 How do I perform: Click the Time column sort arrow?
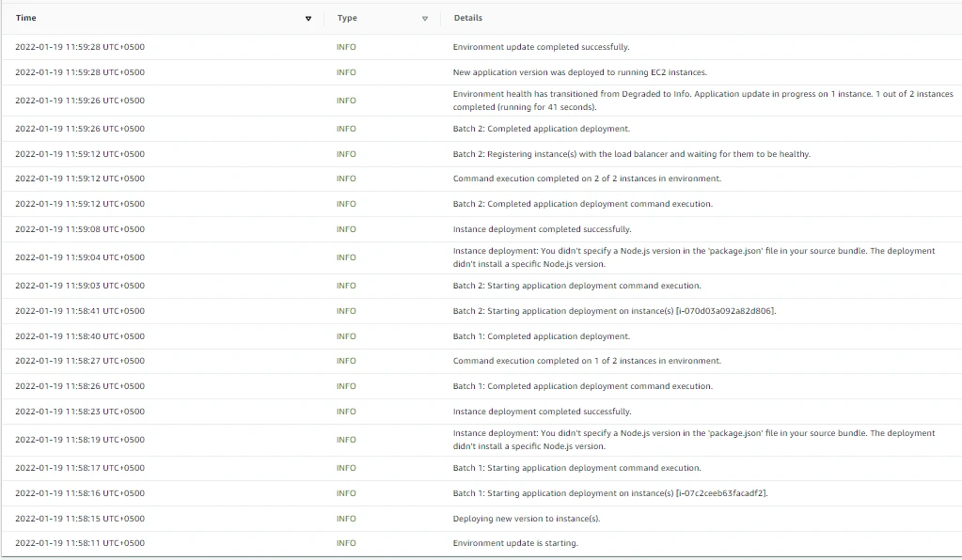pyautogui.click(x=308, y=19)
